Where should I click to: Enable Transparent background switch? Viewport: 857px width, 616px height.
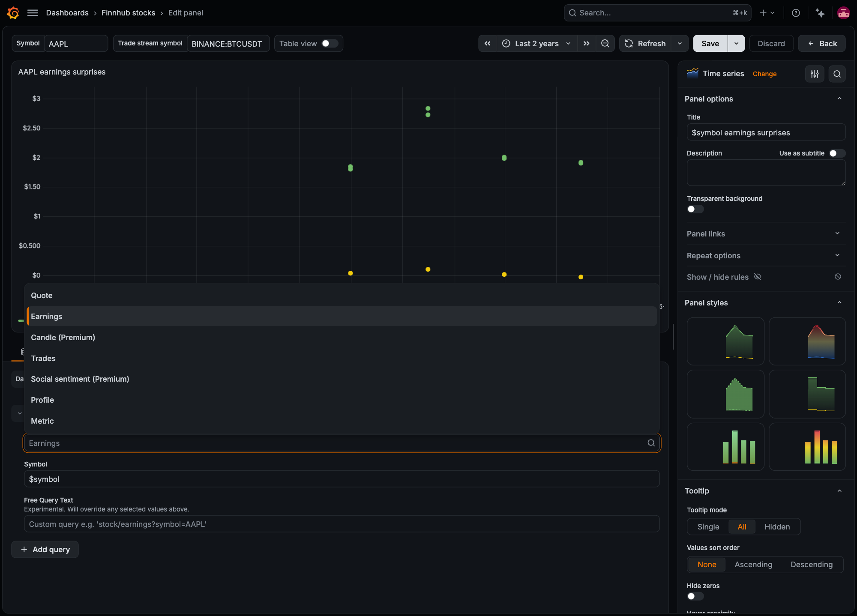[695, 209]
